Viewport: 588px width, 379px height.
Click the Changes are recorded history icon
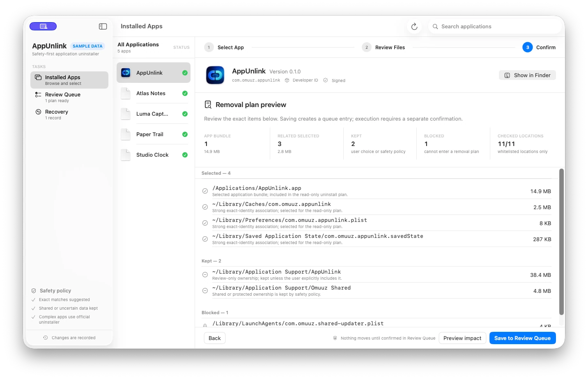[x=46, y=338]
